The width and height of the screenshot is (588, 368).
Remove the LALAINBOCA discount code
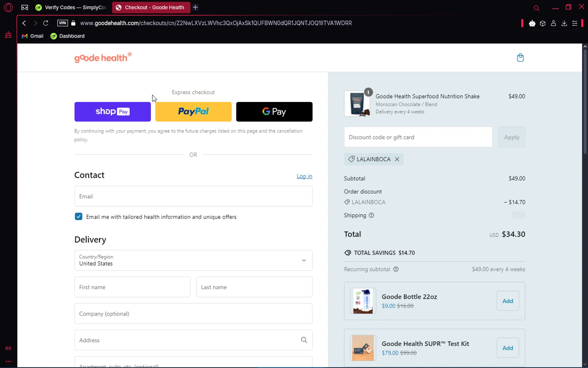pos(397,159)
